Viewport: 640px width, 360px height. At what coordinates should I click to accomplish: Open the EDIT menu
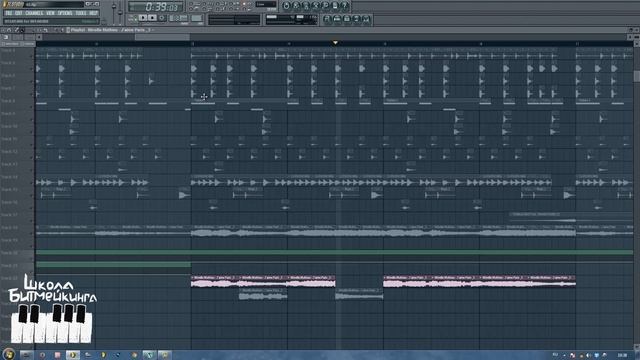(x=19, y=13)
